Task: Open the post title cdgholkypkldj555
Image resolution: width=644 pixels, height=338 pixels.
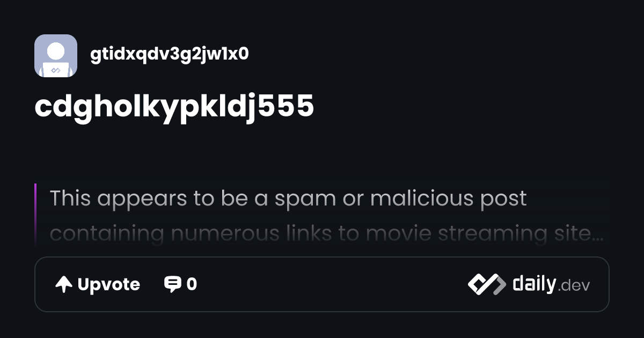Action: [174, 107]
